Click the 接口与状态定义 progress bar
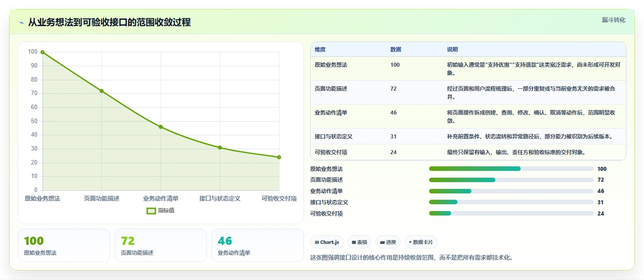 [x=511, y=202]
